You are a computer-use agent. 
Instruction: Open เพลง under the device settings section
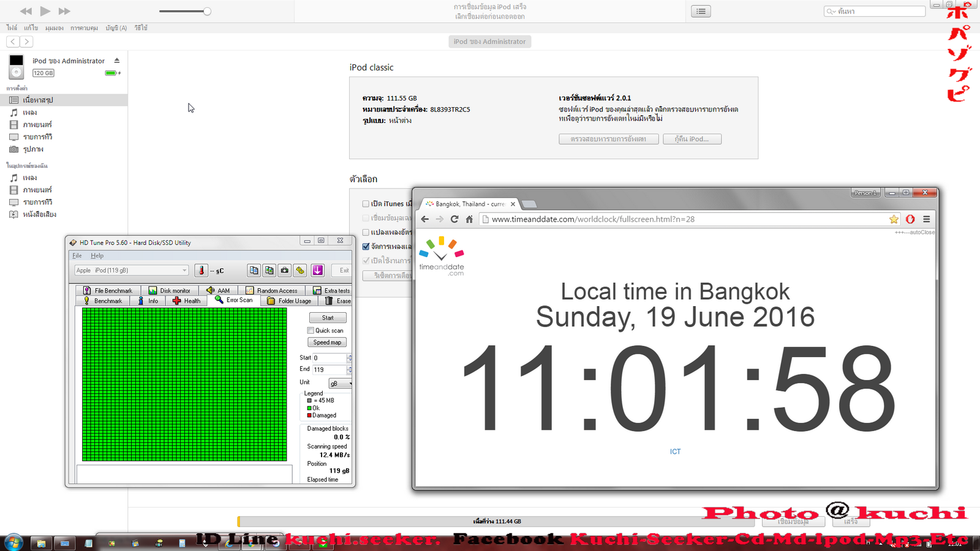coord(30,113)
